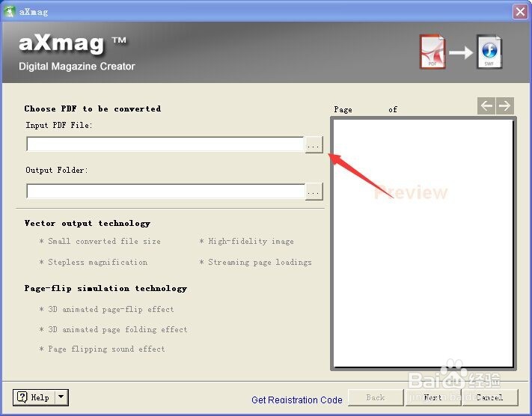This screenshot has height=416, width=532.
Task: Click the SWF file icon in header
Action: [489, 52]
